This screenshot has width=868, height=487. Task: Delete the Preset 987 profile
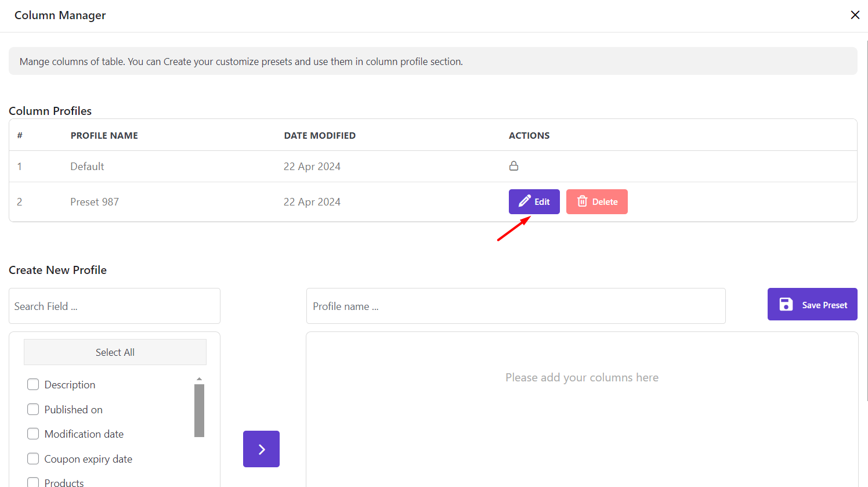pyautogui.click(x=596, y=202)
